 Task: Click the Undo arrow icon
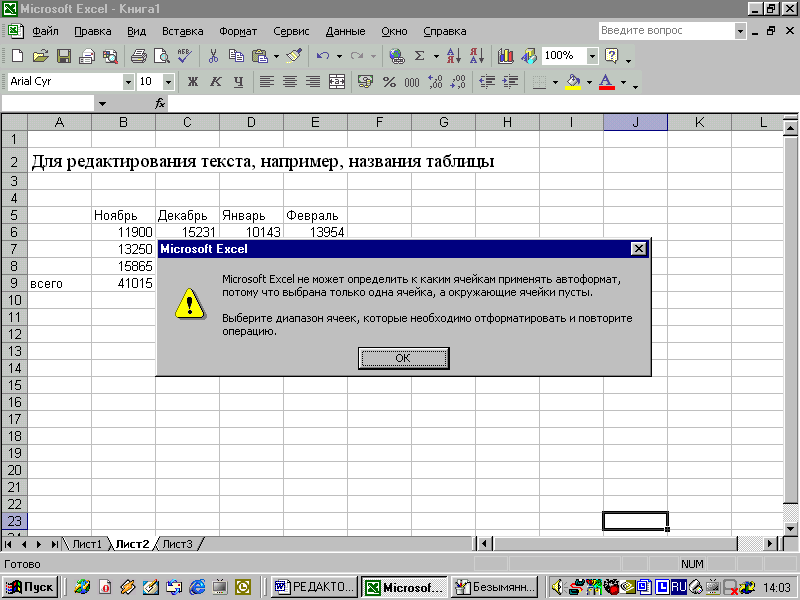click(x=322, y=55)
